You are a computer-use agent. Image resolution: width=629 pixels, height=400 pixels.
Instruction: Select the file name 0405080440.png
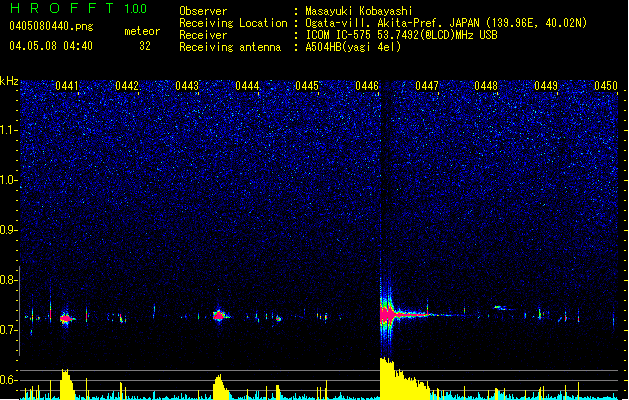click(x=51, y=26)
